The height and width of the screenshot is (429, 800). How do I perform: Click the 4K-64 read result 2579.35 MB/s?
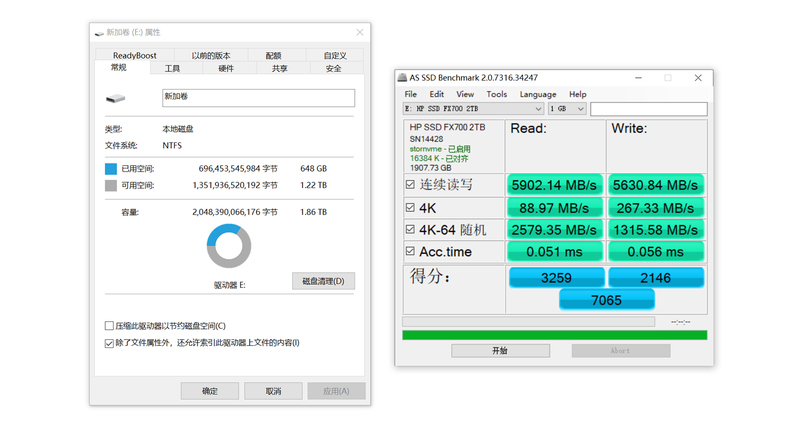[x=555, y=230]
